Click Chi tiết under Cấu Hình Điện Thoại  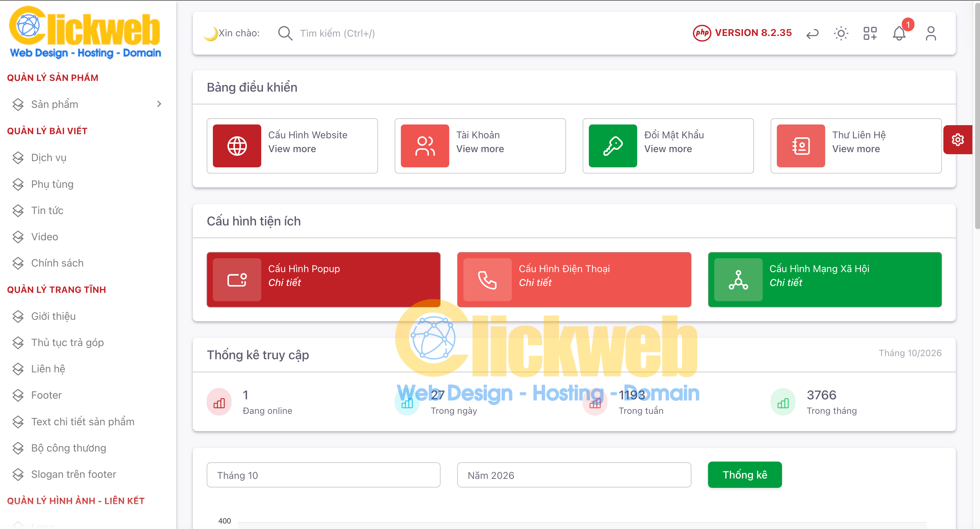[x=535, y=282]
